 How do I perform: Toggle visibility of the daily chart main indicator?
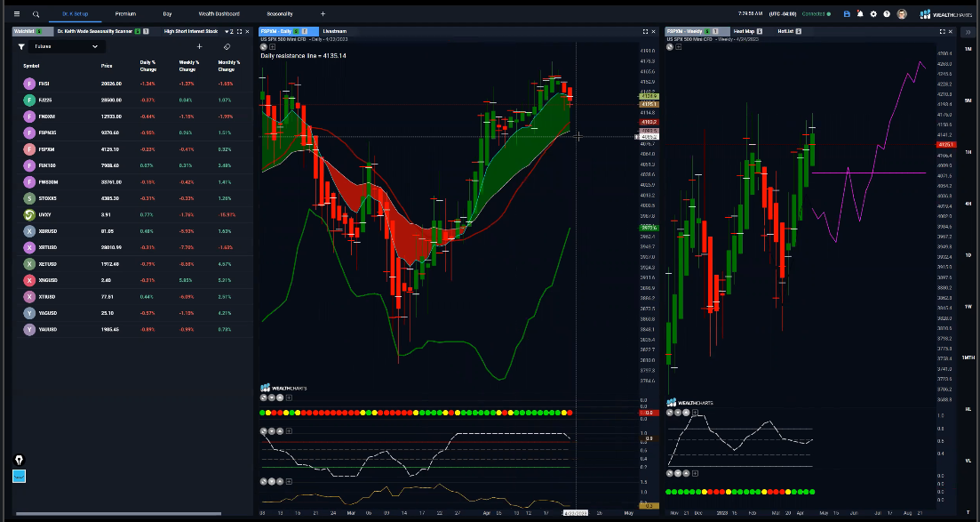(264, 47)
